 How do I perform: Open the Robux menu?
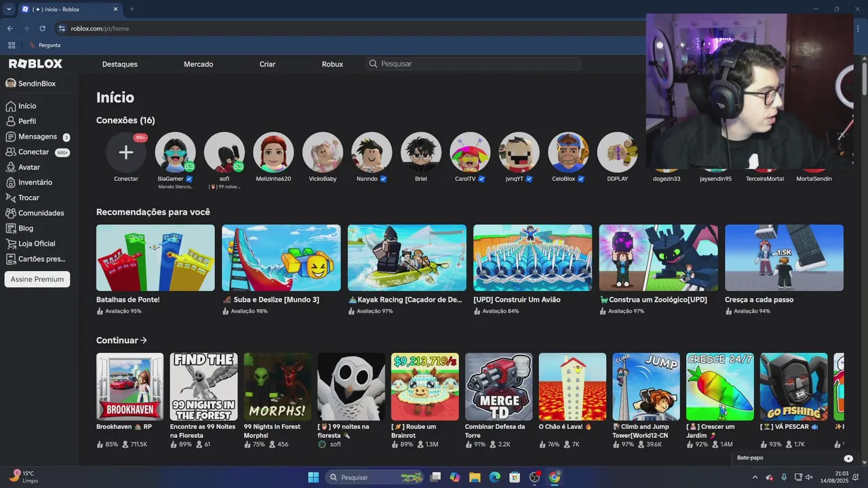332,64
